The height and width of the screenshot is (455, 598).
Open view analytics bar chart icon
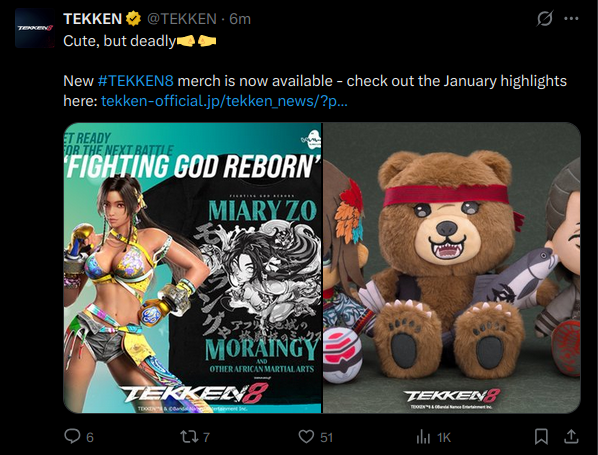pos(423,437)
